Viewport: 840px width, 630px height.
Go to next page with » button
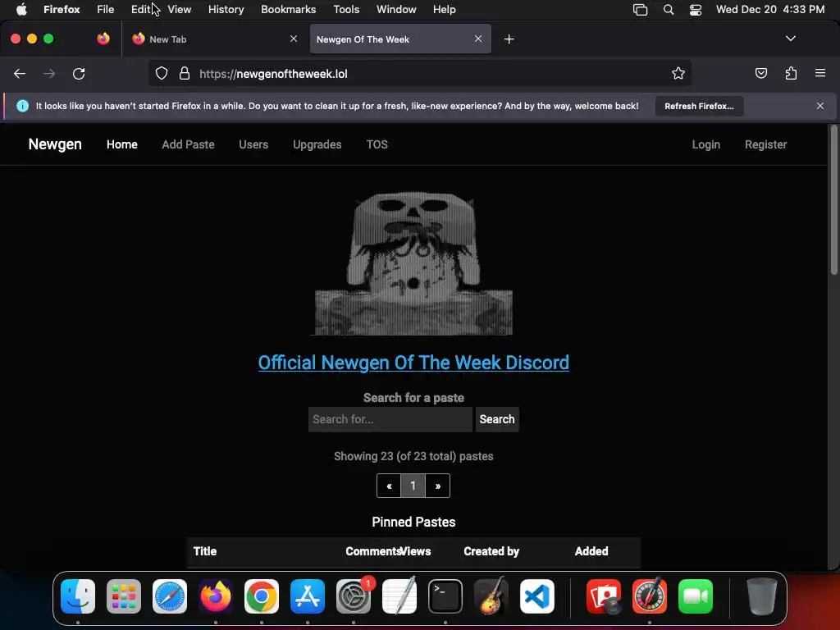438,486
